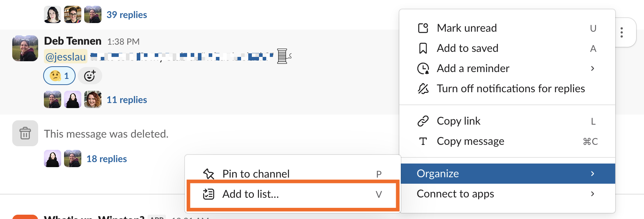Click the Copy link chain icon

coord(423,121)
